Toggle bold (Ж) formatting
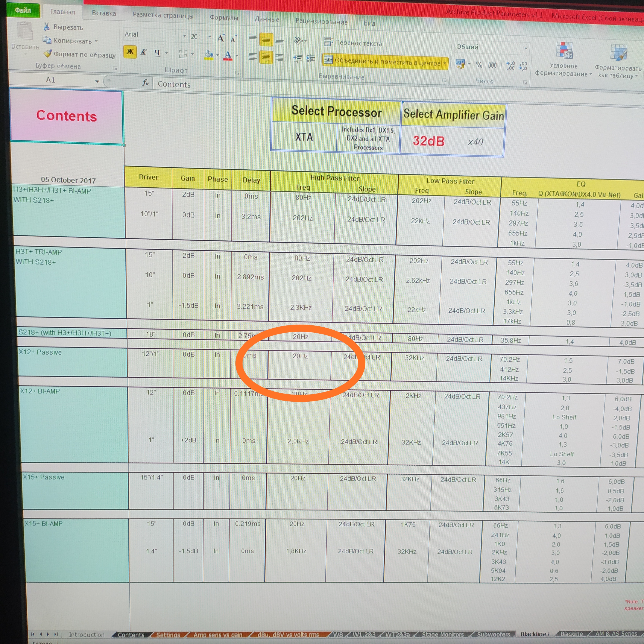Image resolution: width=644 pixels, height=644 pixels. tap(130, 52)
